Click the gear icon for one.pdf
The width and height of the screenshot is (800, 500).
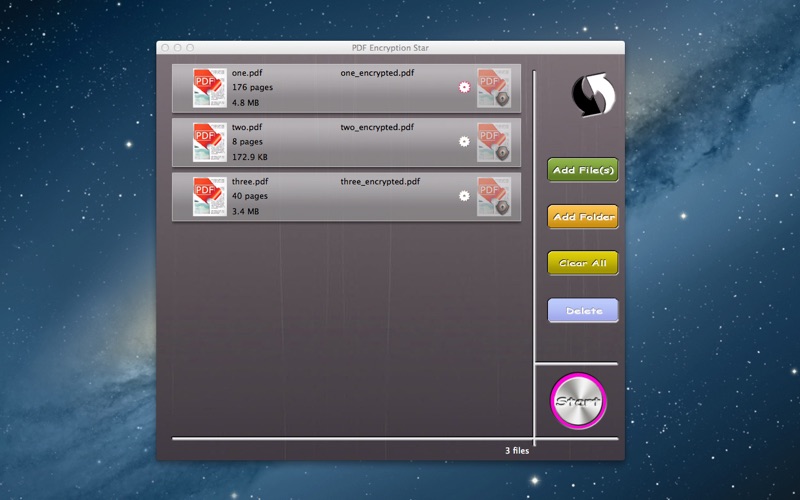coord(464,88)
